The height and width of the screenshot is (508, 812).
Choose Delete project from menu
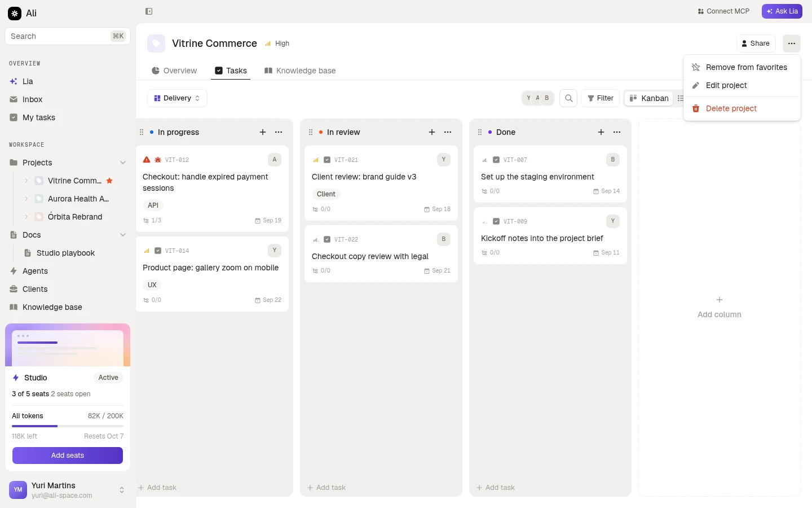click(742, 108)
